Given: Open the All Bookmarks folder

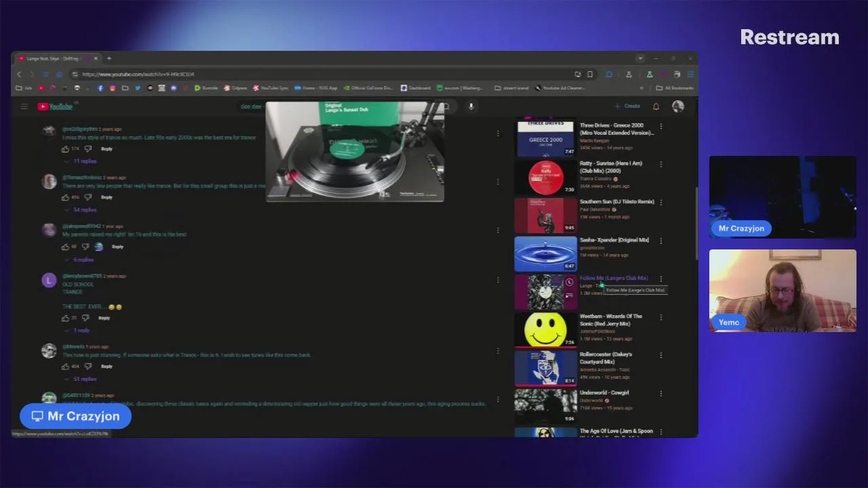Looking at the screenshot, I should coord(675,88).
